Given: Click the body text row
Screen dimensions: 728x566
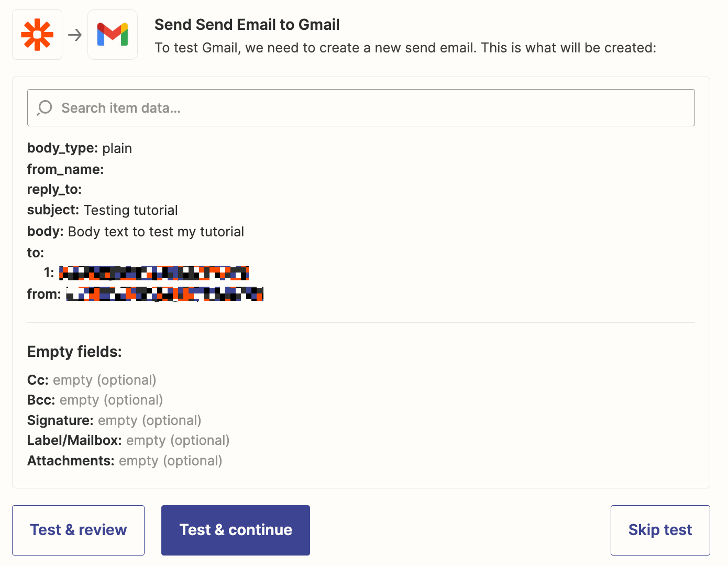Looking at the screenshot, I should click(136, 232).
